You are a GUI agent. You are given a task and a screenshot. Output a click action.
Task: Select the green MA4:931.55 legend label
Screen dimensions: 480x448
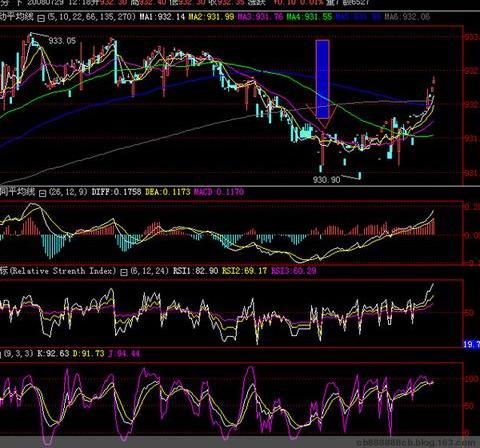coord(309,17)
